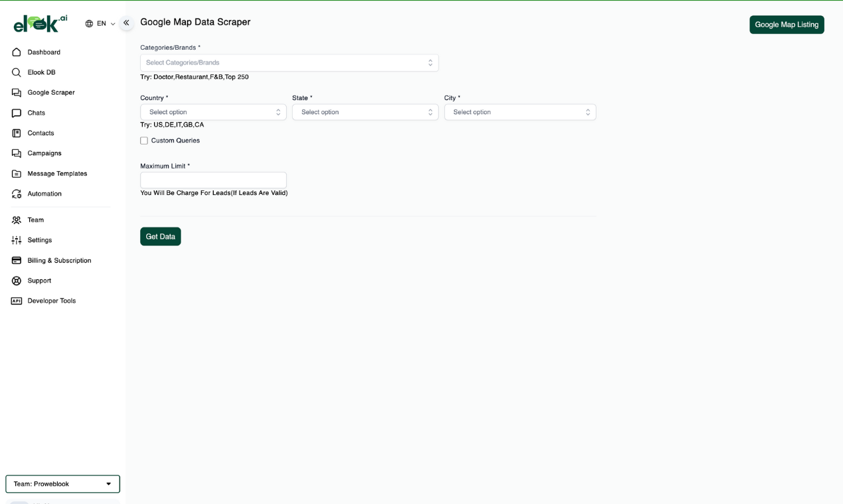
Task: Click the Elook DB search icon
Action: click(x=17, y=72)
